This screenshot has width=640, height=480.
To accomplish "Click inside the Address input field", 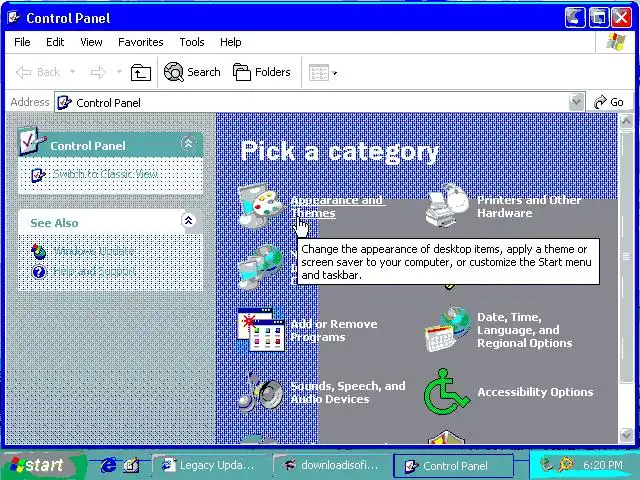I will point(319,102).
